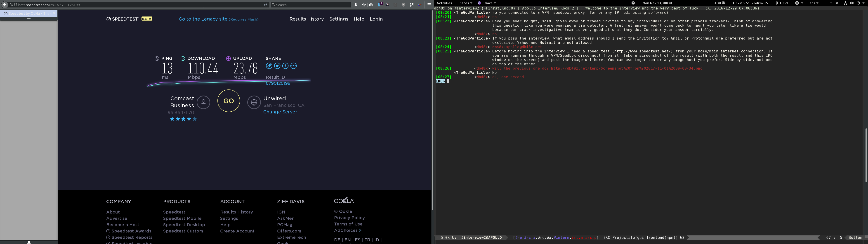868x244 pixels.
Task: Open the browser hamburger menu
Action: pos(429,5)
